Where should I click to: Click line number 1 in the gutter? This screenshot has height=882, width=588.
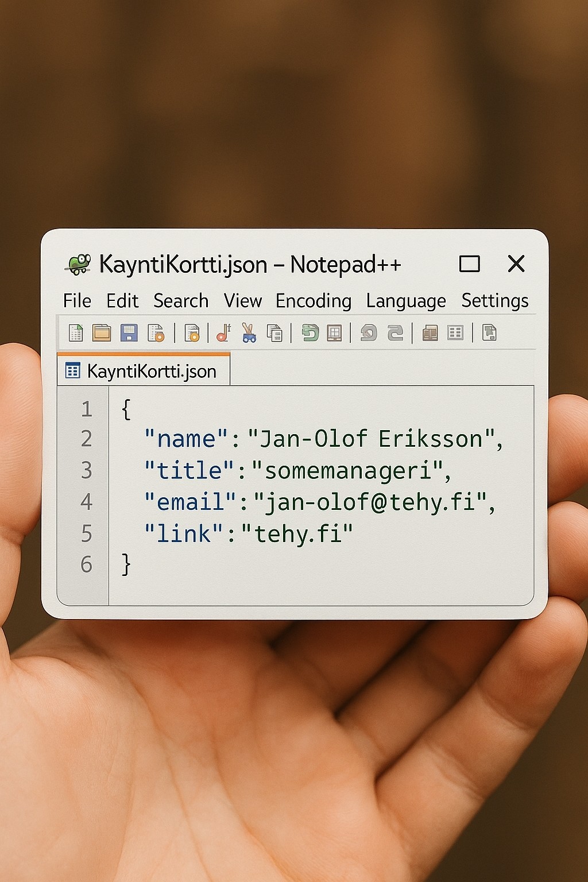(87, 409)
